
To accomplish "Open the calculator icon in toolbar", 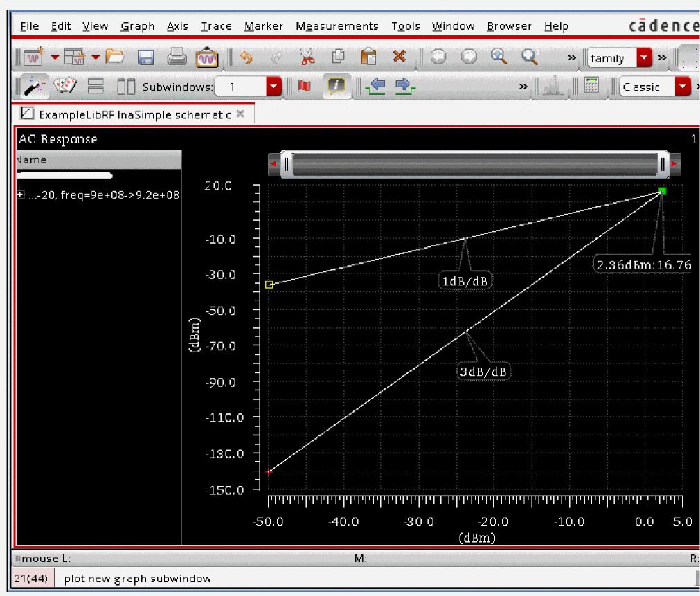I will [x=591, y=87].
